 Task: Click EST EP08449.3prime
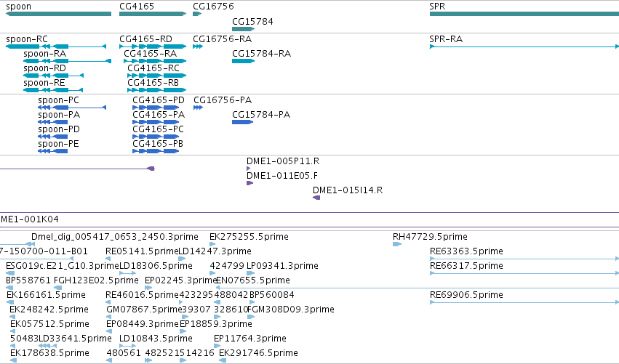(143, 324)
